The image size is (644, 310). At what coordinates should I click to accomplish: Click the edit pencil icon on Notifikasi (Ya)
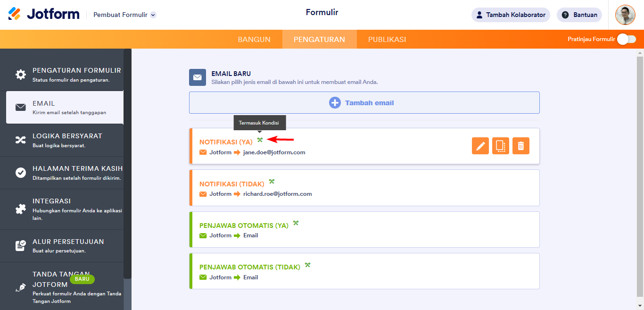pos(480,146)
